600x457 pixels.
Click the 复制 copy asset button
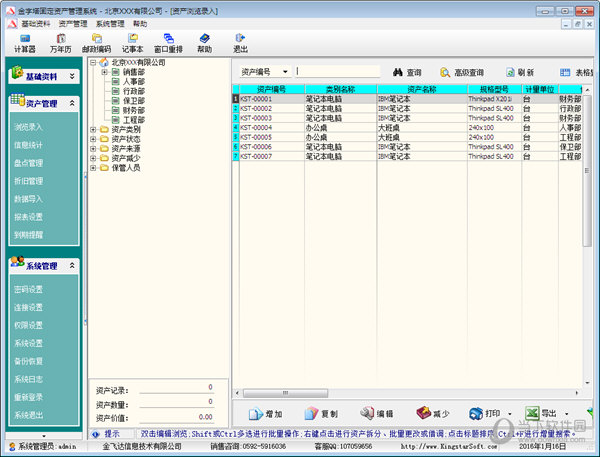(x=321, y=413)
